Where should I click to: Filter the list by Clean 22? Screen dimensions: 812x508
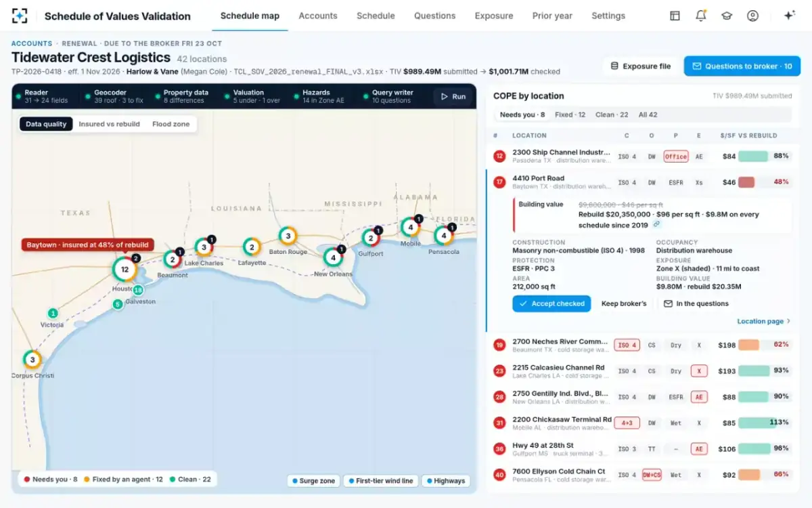[612, 114]
